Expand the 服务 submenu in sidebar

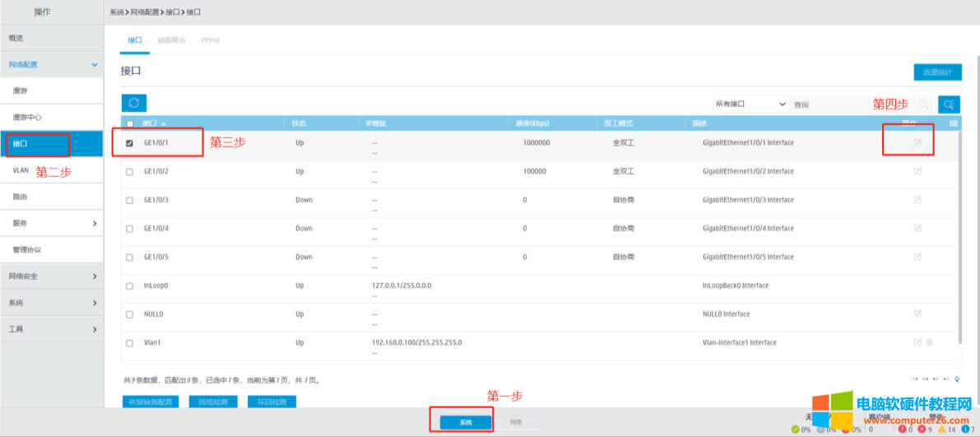(51, 223)
